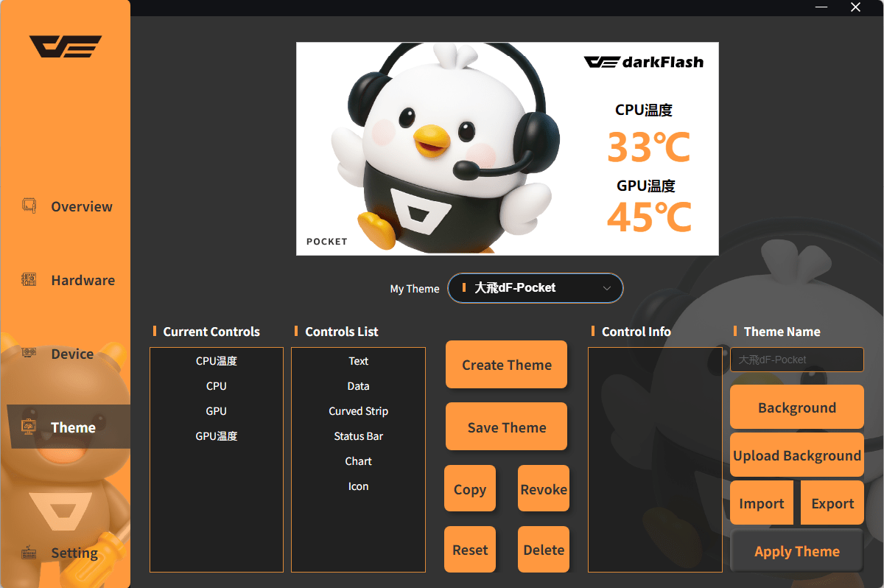Click the Reset button
Viewport: 884px width, 588px height.
point(470,550)
